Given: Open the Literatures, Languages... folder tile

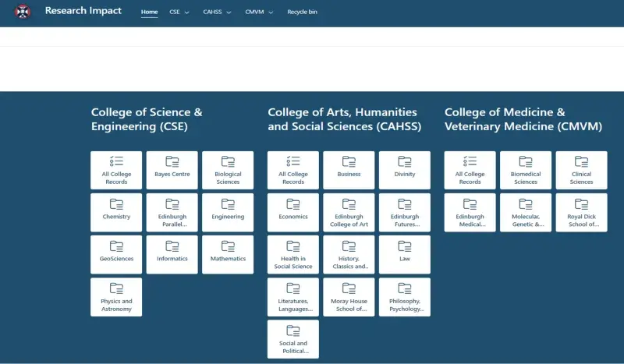Looking at the screenshot, I should 293,297.
